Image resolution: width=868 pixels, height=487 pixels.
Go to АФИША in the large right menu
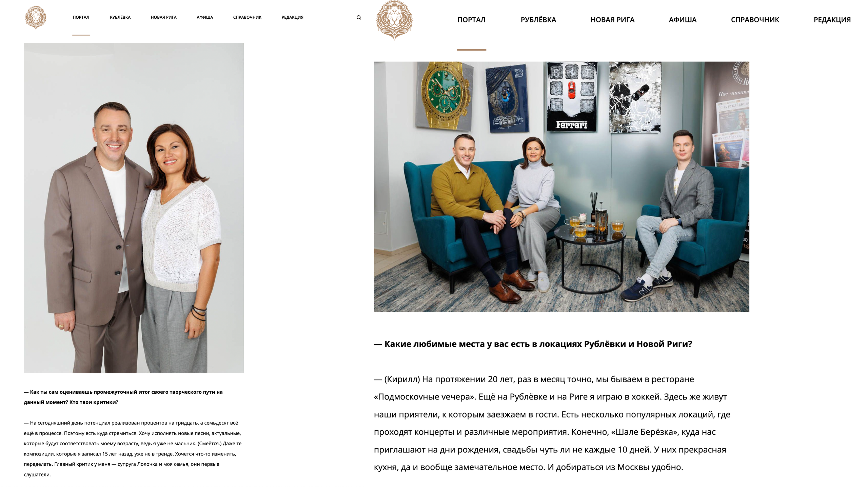(683, 20)
